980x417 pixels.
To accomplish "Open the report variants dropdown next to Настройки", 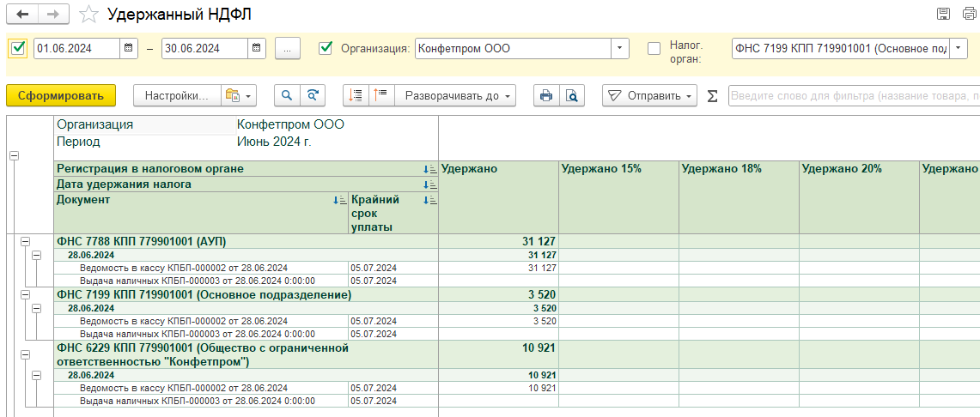I will coord(238,95).
